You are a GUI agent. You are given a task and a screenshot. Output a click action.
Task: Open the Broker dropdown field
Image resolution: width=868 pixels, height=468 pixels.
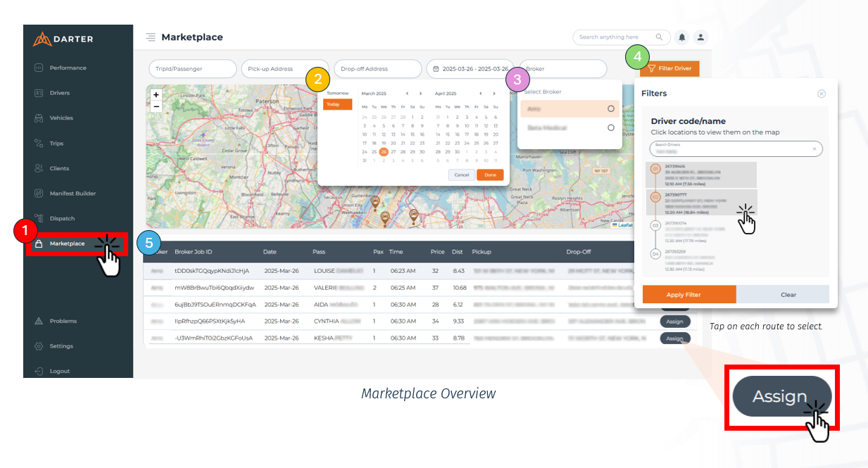pyautogui.click(x=563, y=69)
